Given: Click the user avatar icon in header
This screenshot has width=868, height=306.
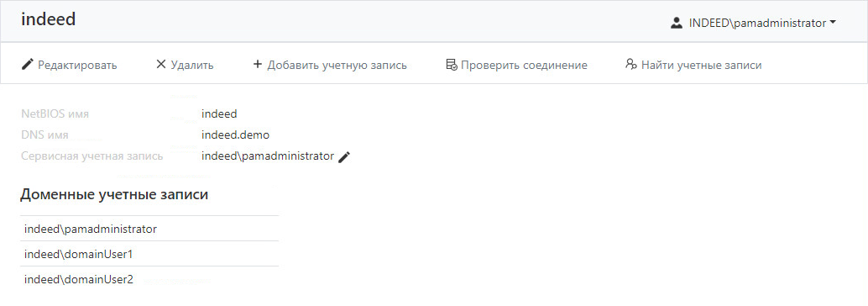Looking at the screenshot, I should point(676,24).
